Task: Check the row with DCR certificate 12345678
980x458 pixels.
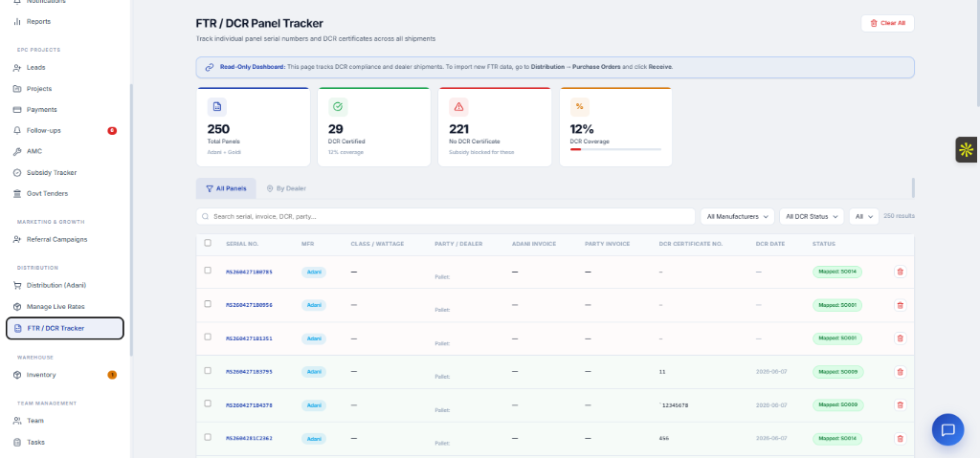Action: pos(208,403)
